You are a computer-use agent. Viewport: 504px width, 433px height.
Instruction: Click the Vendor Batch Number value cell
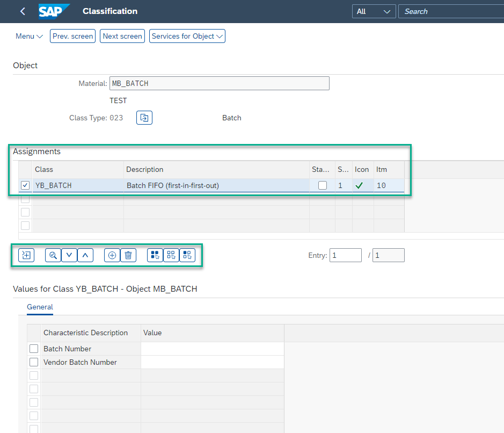pos(213,362)
